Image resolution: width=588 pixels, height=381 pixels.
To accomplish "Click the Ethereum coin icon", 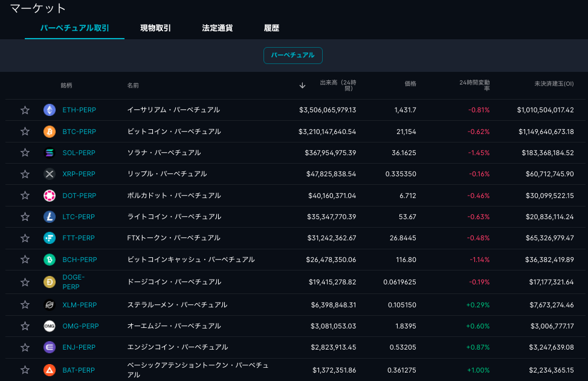I will [x=50, y=110].
